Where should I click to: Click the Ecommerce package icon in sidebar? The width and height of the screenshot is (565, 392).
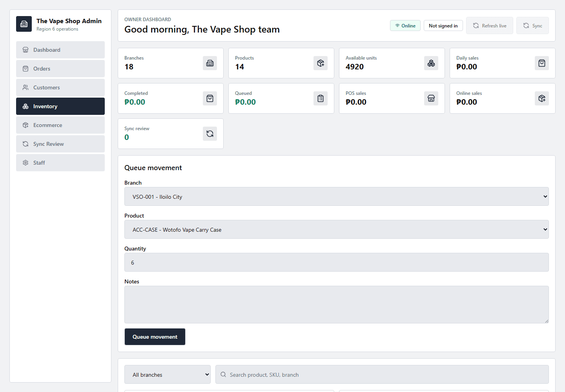(x=26, y=125)
